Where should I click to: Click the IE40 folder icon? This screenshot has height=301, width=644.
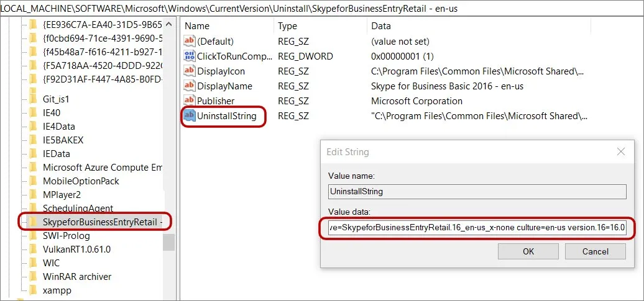[34, 112]
